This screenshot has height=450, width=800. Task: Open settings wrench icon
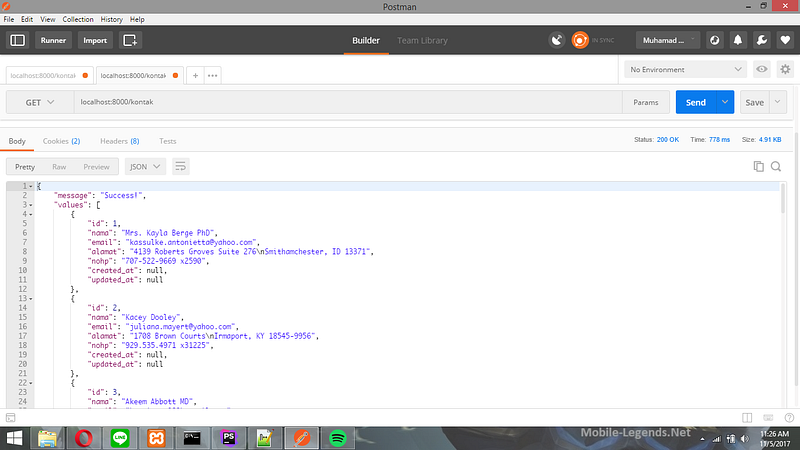click(x=762, y=40)
